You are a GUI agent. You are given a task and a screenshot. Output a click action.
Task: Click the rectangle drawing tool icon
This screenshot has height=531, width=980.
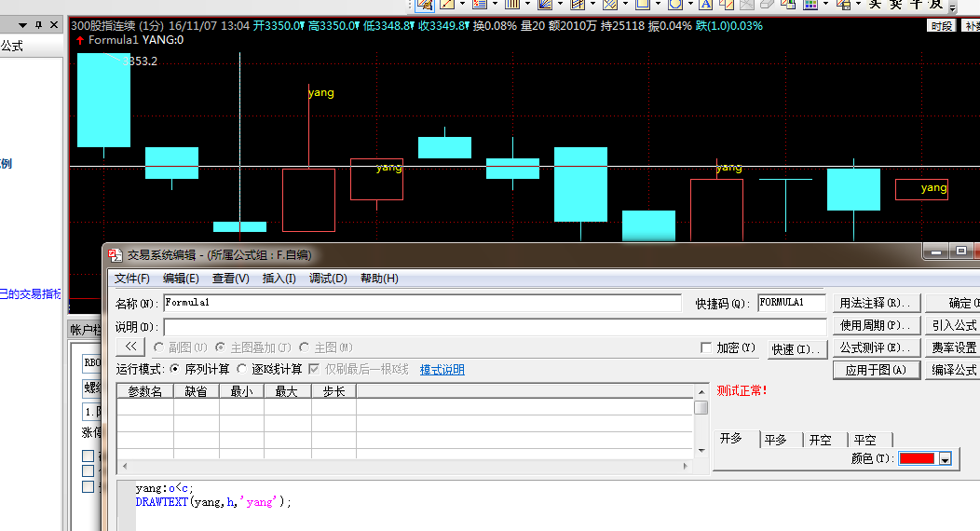coord(642,4)
